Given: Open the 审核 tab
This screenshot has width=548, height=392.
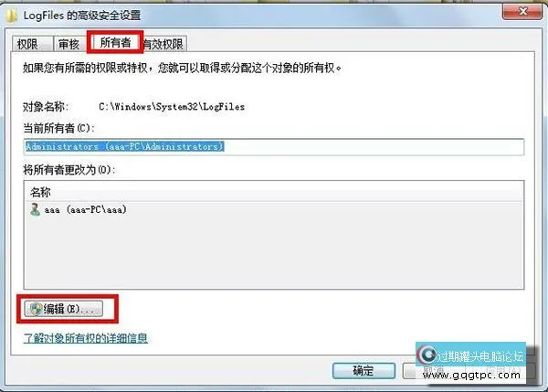Looking at the screenshot, I should pos(69,44).
